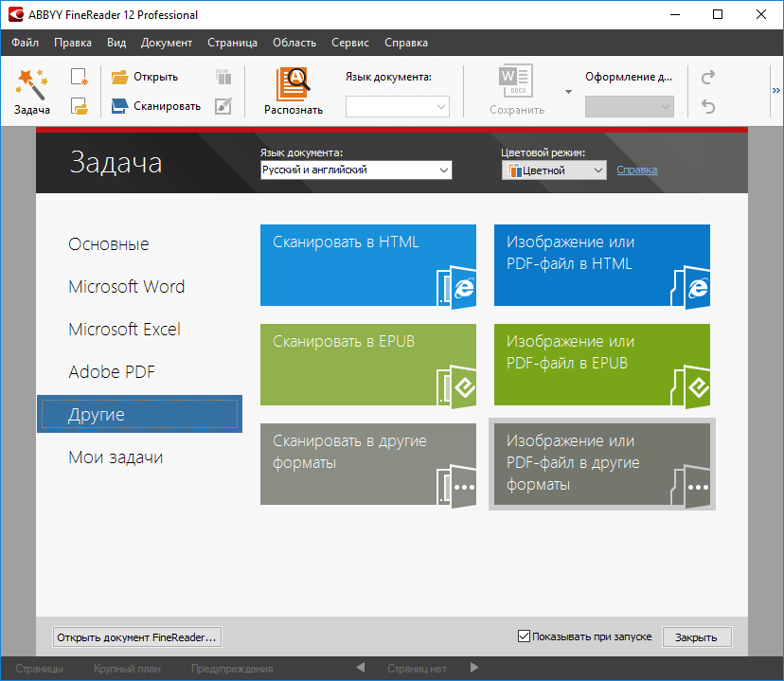Click the Задача wizard wand icon

[x=31, y=83]
